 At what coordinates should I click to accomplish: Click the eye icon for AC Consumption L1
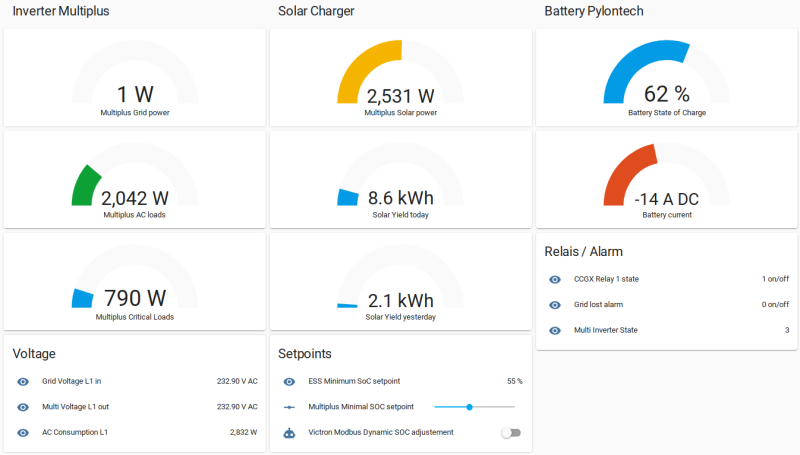pos(23,433)
